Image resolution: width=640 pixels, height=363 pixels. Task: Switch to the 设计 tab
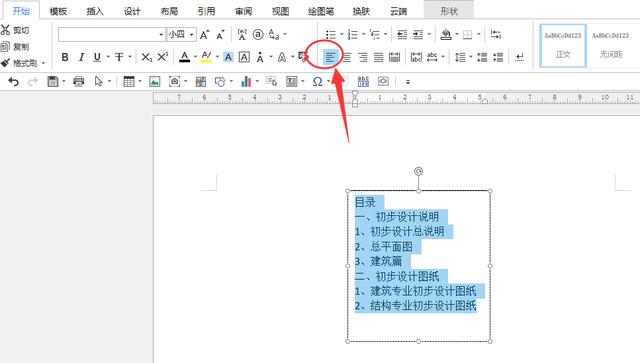pyautogui.click(x=132, y=11)
